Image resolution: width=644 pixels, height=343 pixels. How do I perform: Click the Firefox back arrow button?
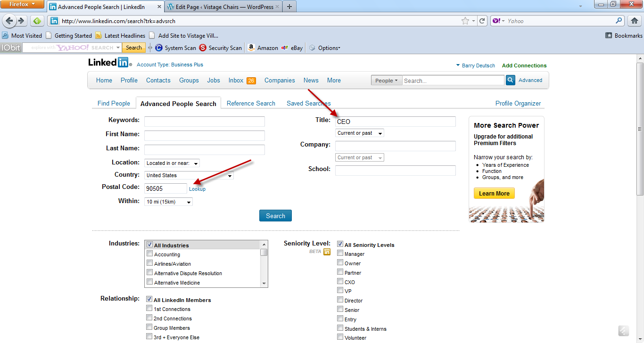coord(9,21)
